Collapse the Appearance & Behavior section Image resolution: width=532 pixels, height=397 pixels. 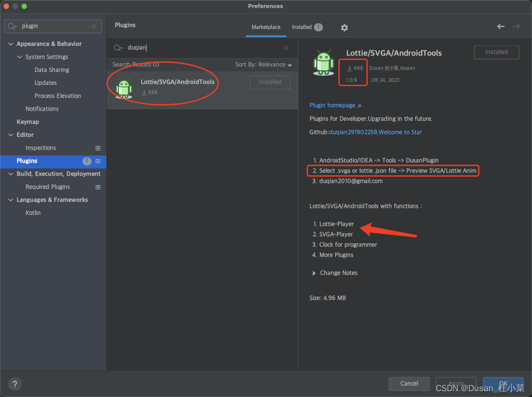[11, 43]
